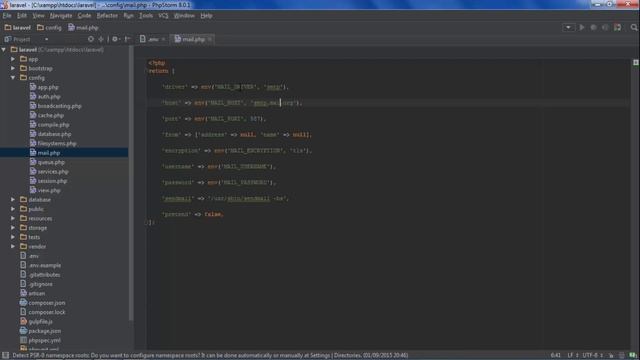
Task: Expand the database folder
Action: click(13, 200)
